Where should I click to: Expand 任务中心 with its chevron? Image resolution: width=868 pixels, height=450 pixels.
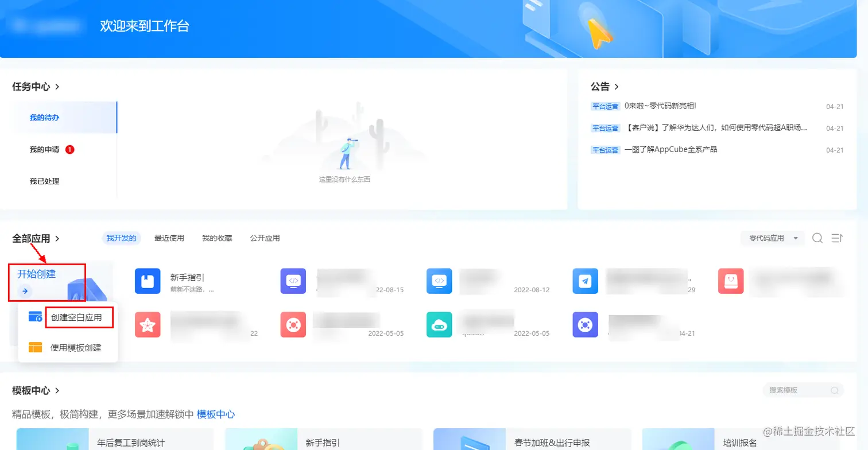[57, 87]
